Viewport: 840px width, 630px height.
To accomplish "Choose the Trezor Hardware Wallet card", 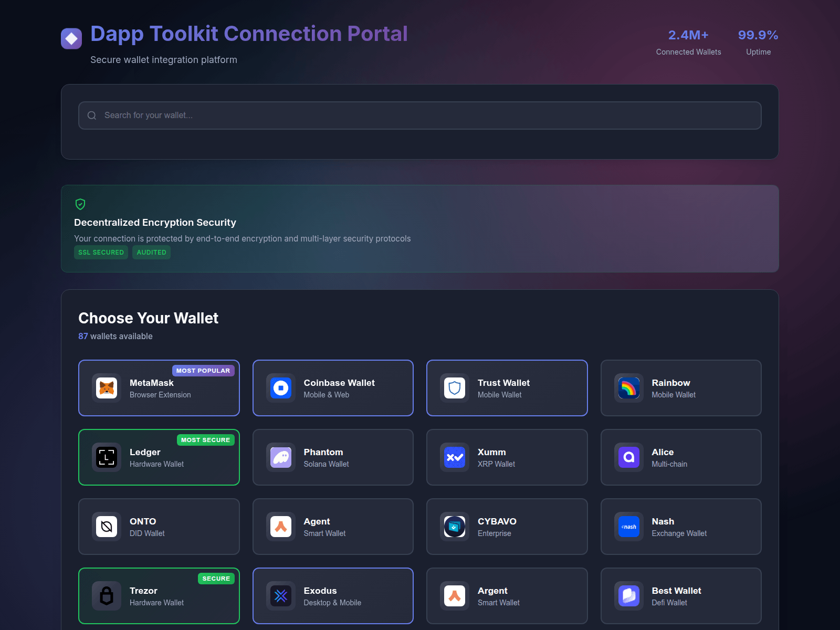I will point(159,596).
